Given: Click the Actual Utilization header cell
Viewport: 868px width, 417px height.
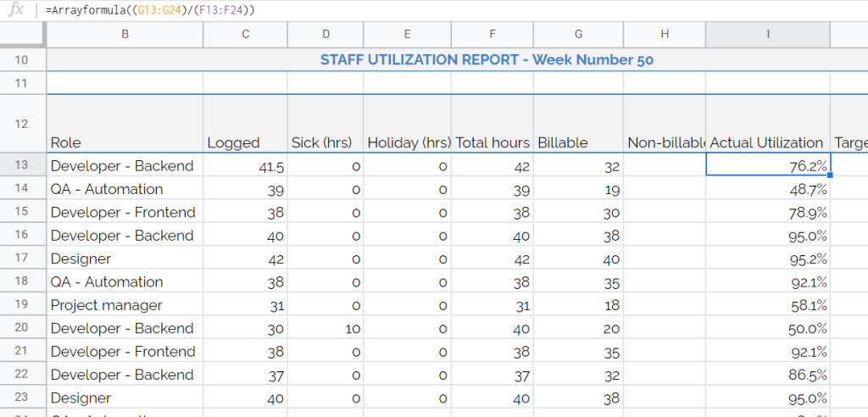Looking at the screenshot, I should click(x=768, y=124).
